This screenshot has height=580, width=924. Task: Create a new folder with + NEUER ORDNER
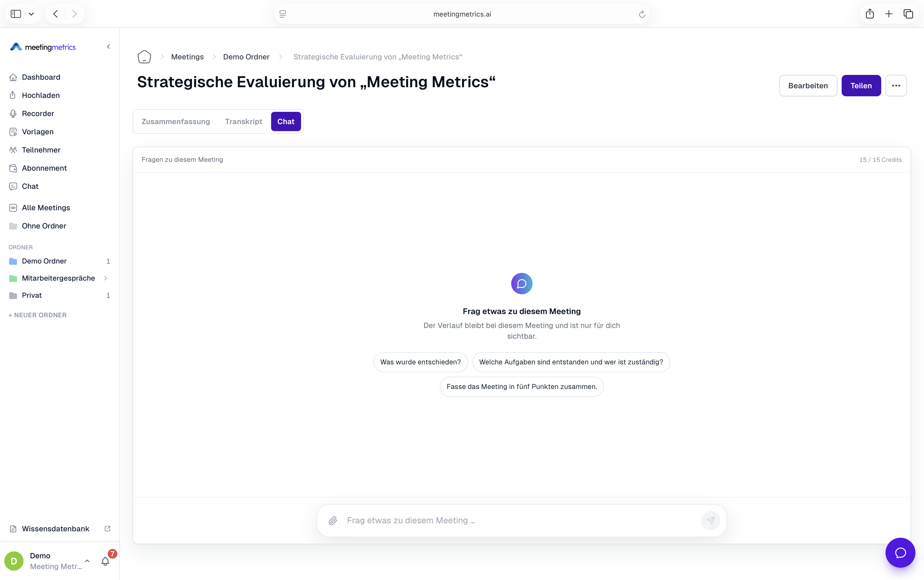tap(37, 315)
